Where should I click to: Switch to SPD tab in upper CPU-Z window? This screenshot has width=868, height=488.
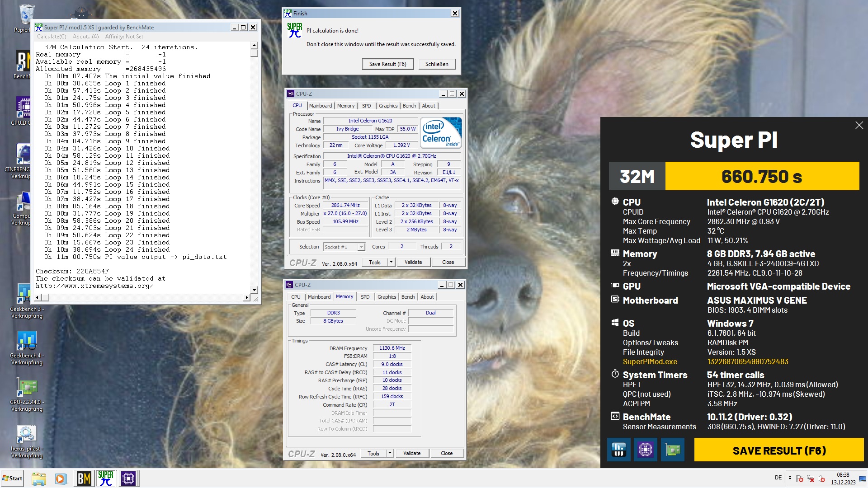click(x=366, y=106)
